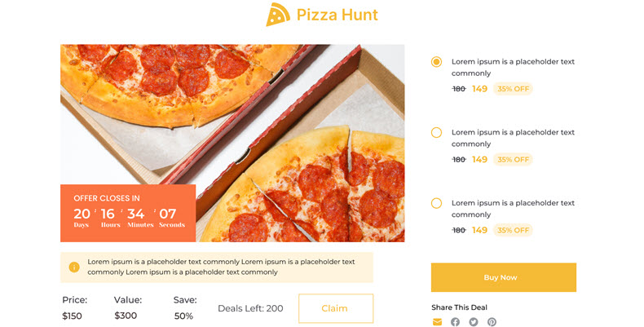
Task: Click the pepperoni pizza deal image
Action: (x=232, y=143)
